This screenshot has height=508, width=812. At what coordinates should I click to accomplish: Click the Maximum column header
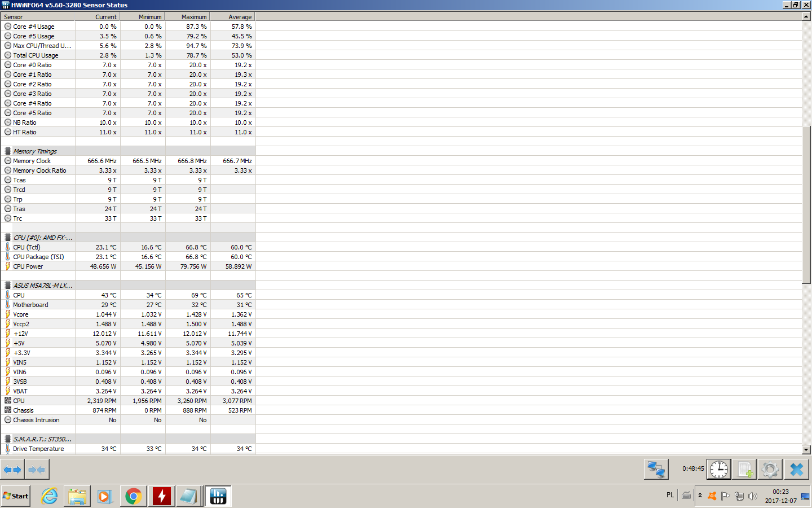point(188,17)
